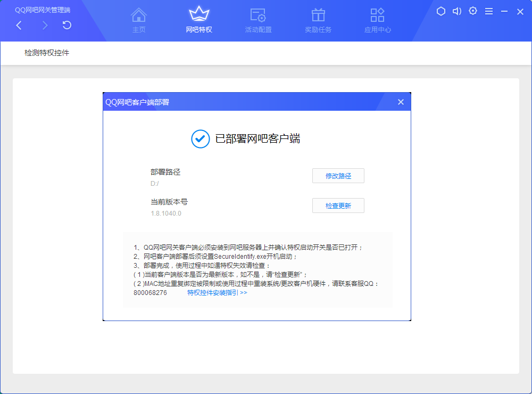Click the blue checkmark deployment status icon
This screenshot has width=532, height=394.
[x=199, y=139]
